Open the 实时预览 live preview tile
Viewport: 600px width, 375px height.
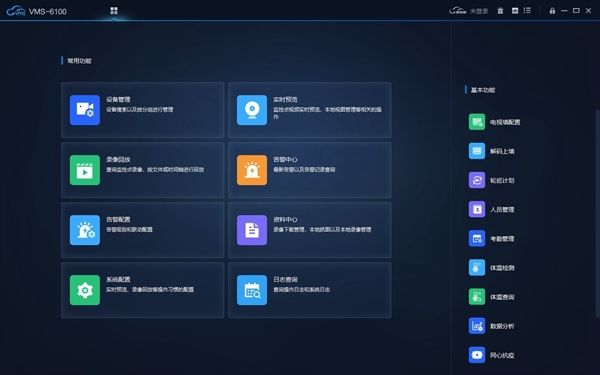pos(310,110)
